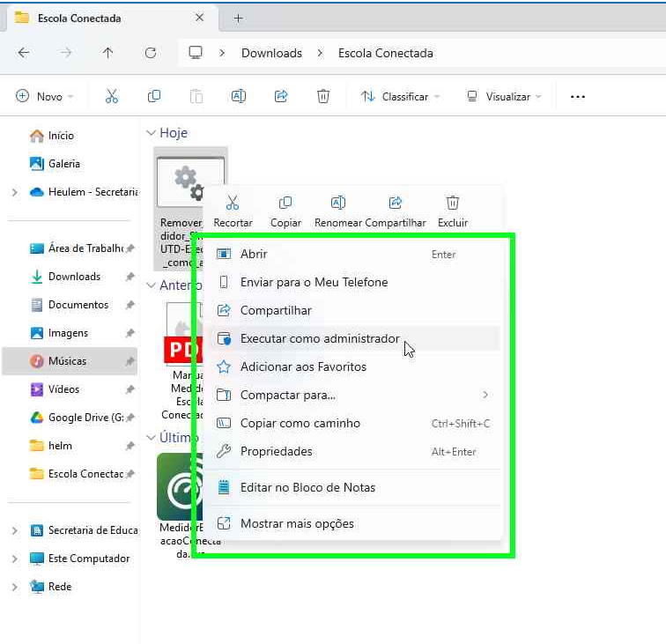
Task: Select Executar como administrador
Action: pyautogui.click(x=319, y=339)
